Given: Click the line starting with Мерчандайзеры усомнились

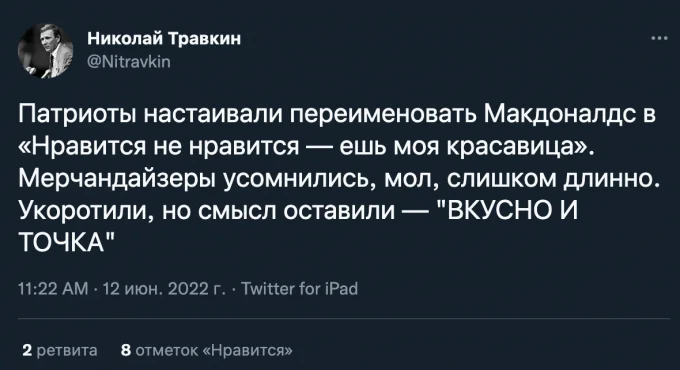Looking at the screenshot, I should 339,179.
